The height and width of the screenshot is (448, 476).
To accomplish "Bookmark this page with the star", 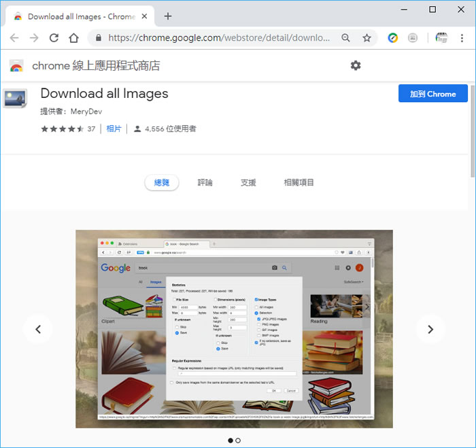I will (x=367, y=38).
